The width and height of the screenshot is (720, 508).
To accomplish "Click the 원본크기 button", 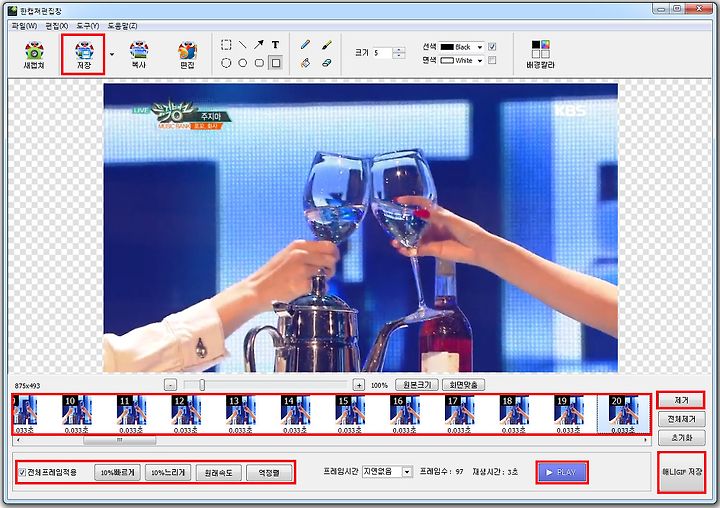I will pyautogui.click(x=417, y=385).
